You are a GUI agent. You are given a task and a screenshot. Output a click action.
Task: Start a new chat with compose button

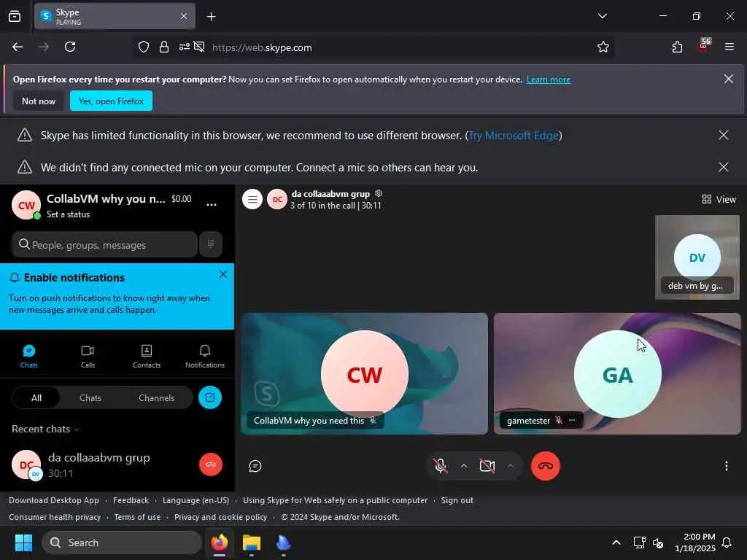209,397
